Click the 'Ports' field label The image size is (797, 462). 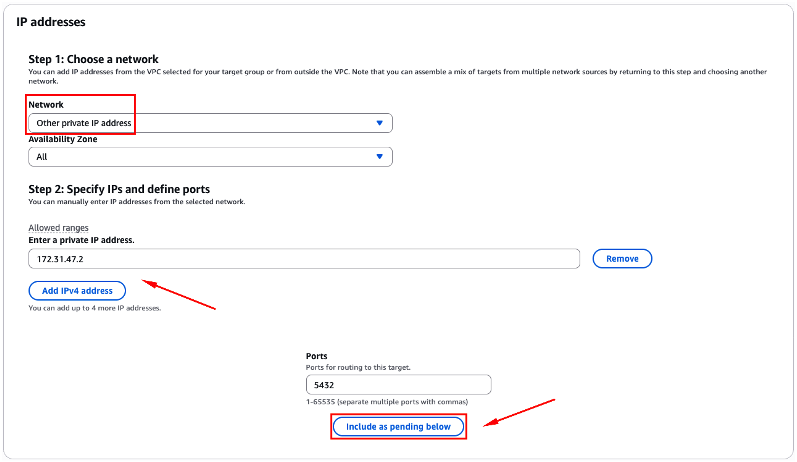coord(317,356)
